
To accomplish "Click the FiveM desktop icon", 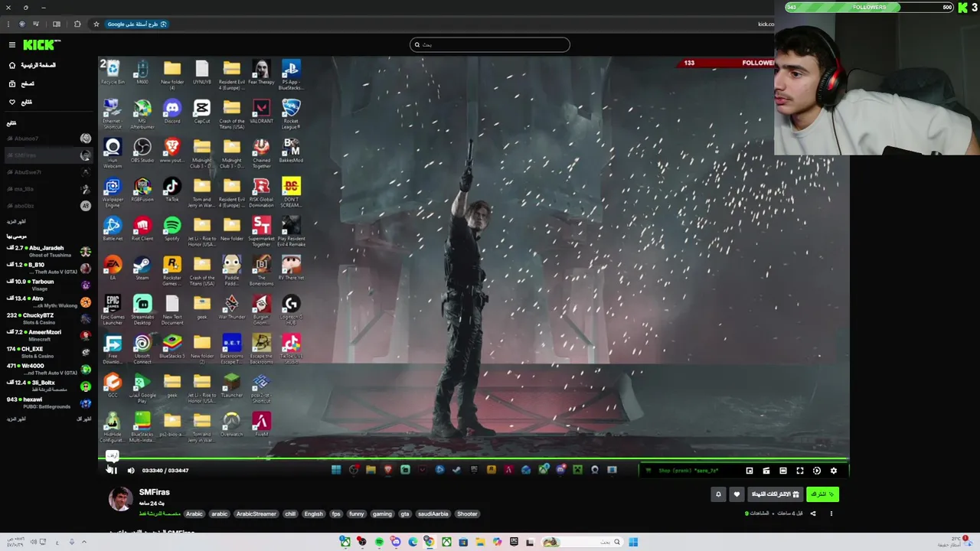I will [x=261, y=425].
